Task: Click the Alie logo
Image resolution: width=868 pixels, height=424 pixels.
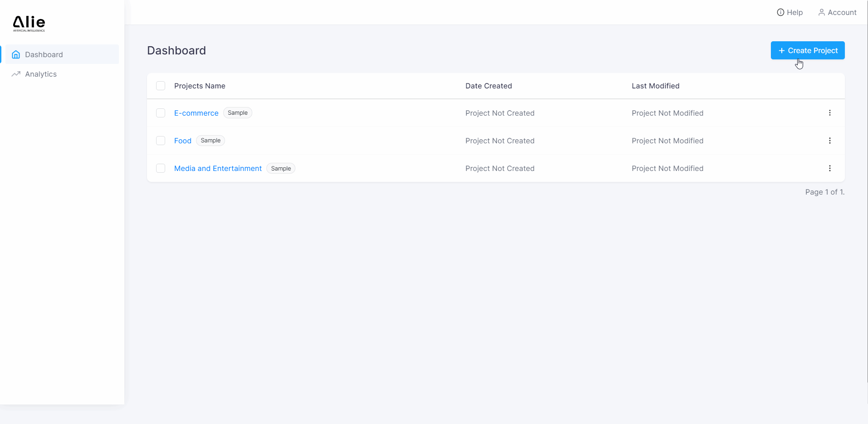Action: point(29,23)
